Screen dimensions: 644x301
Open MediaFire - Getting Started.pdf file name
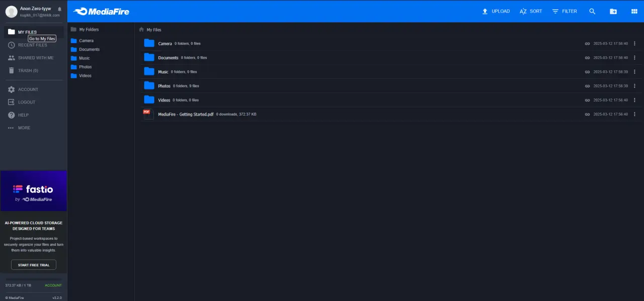tap(186, 114)
